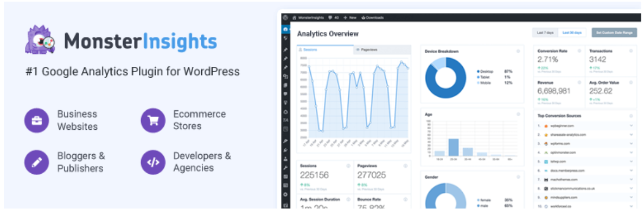Expand the machothemes.com source row
644x221 pixels.
click(632, 180)
